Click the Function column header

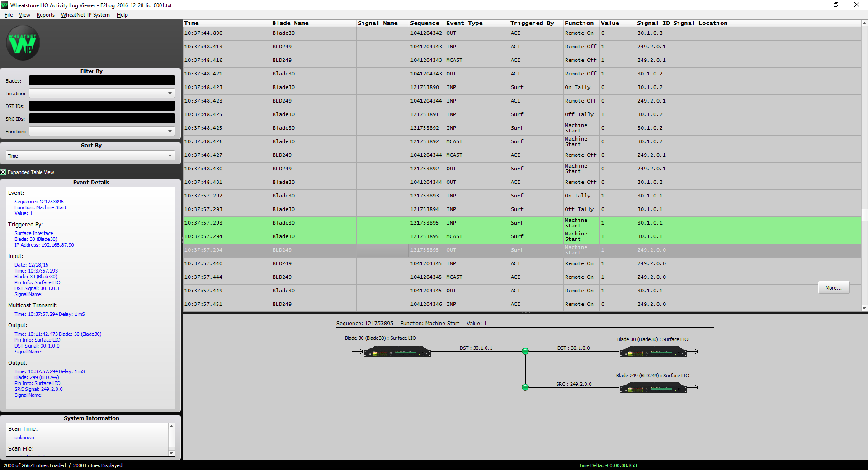[x=581, y=23]
